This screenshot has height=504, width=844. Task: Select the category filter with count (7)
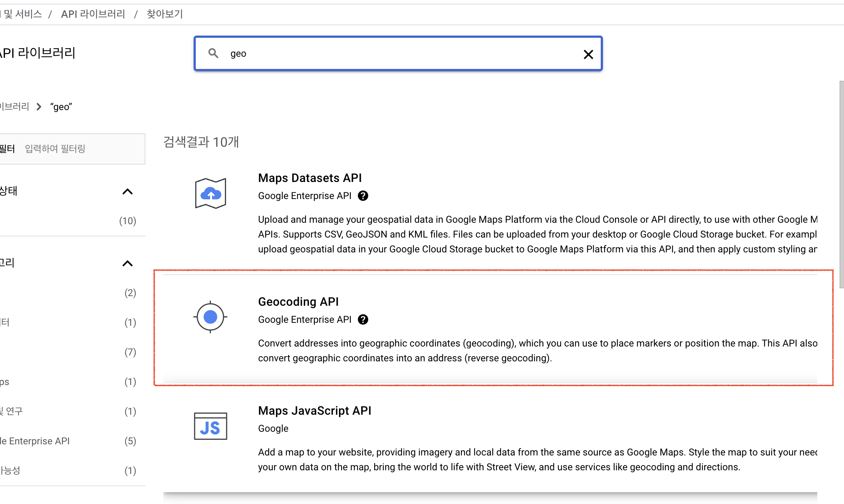(x=68, y=352)
